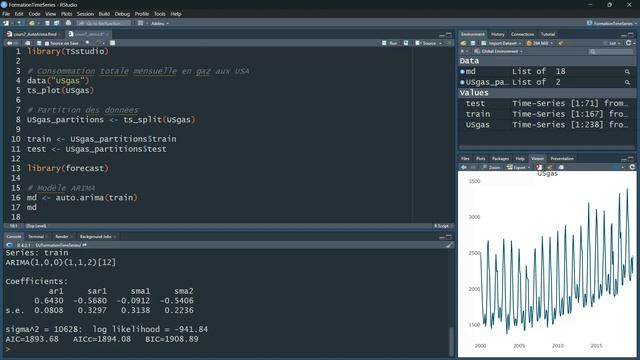Click the Refresh icon in Viewer pane

[632, 167]
